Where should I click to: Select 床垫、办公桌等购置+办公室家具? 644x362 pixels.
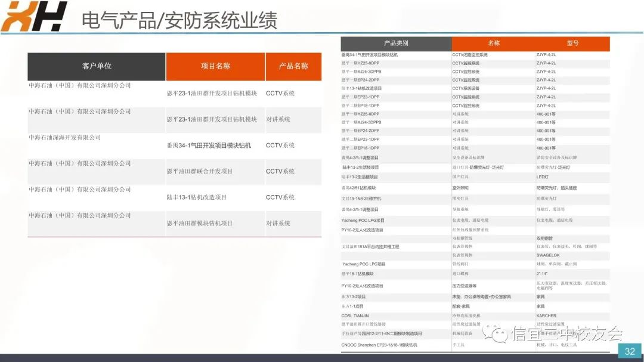click(481, 296)
